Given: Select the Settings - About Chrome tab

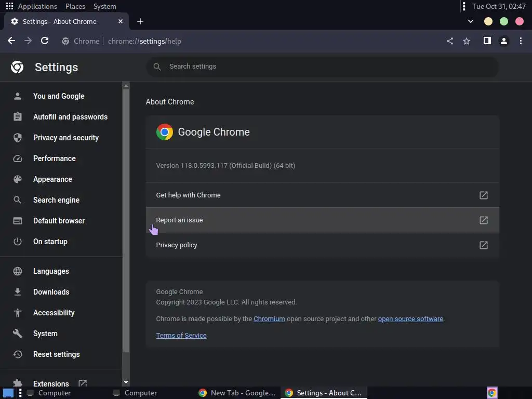Looking at the screenshot, I should pos(66,21).
